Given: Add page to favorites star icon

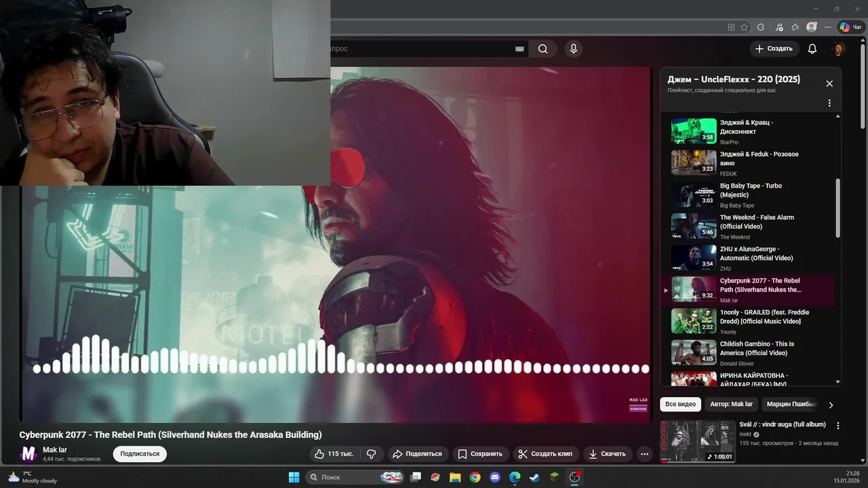Looking at the screenshot, I should [744, 27].
